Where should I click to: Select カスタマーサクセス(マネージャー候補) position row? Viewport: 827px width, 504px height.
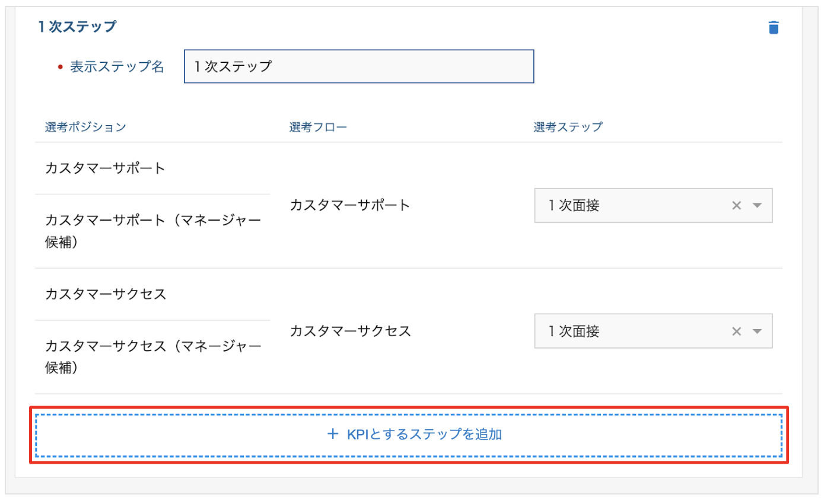click(153, 357)
